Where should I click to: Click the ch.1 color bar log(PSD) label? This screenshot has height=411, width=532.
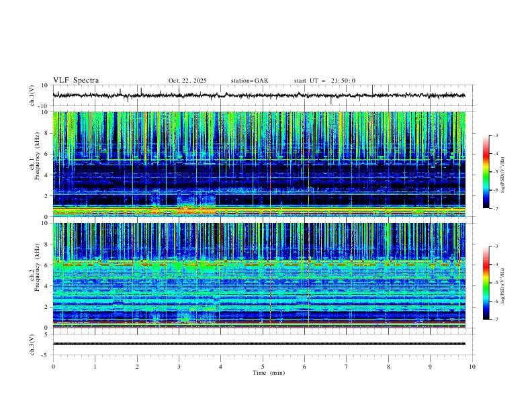click(503, 175)
